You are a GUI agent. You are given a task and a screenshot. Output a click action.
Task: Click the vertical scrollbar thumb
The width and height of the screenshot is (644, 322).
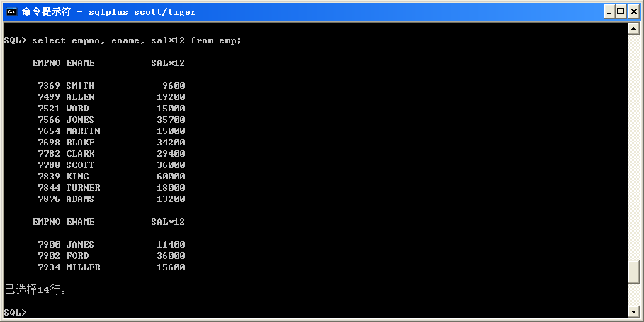[x=633, y=272]
